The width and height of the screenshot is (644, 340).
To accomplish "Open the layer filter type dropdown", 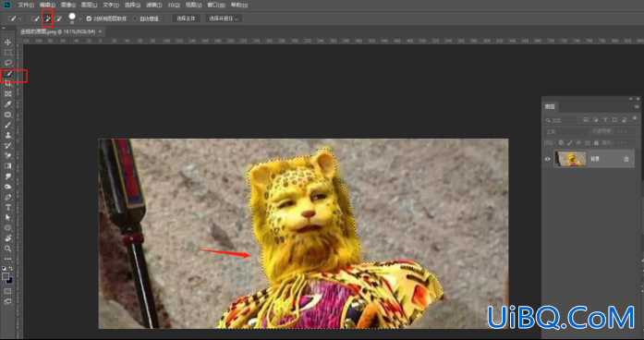I will pyautogui.click(x=561, y=120).
